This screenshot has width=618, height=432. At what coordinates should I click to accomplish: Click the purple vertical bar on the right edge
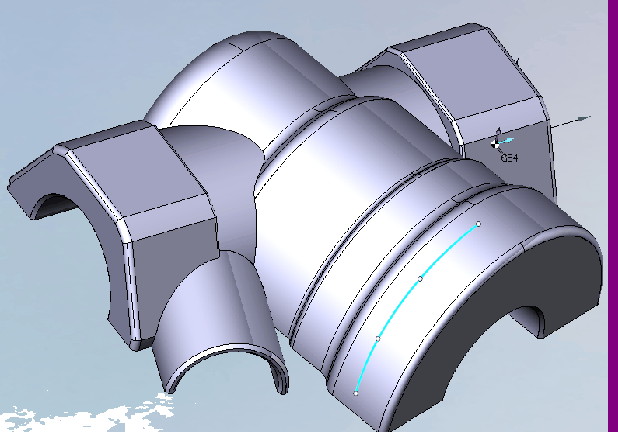[x=612, y=200]
